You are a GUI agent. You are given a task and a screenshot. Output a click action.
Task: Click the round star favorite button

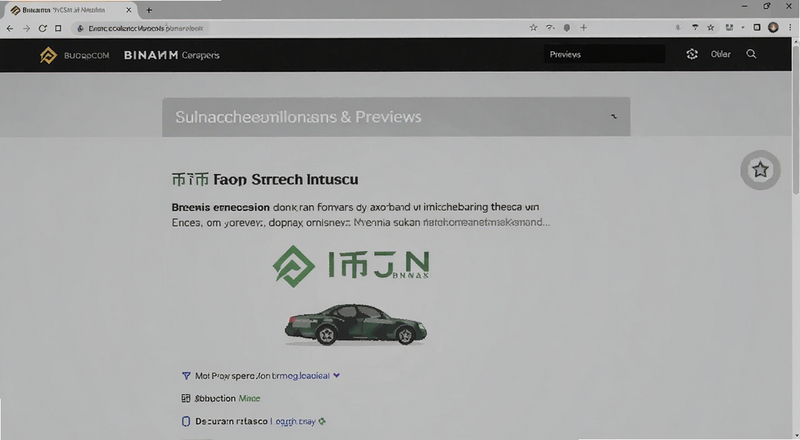(x=760, y=169)
